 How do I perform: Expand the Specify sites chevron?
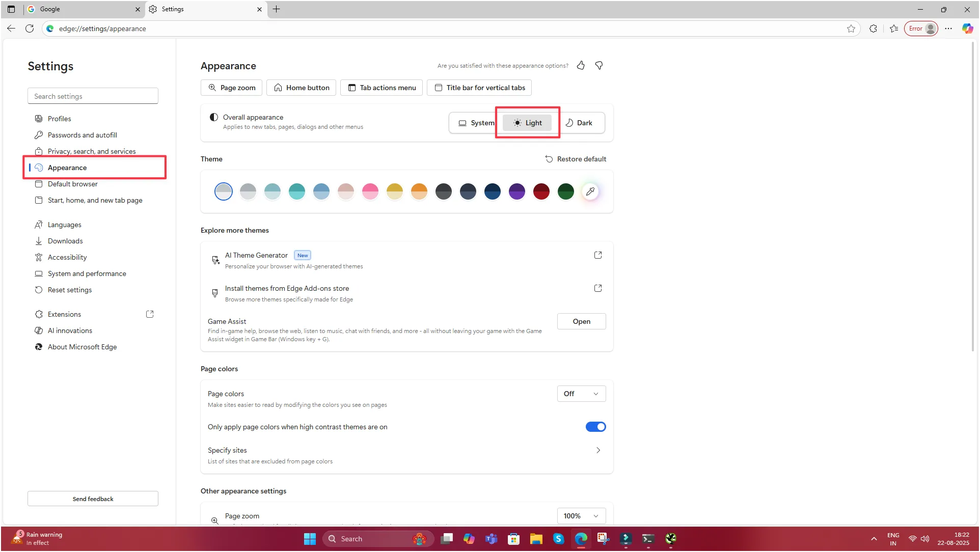click(598, 450)
